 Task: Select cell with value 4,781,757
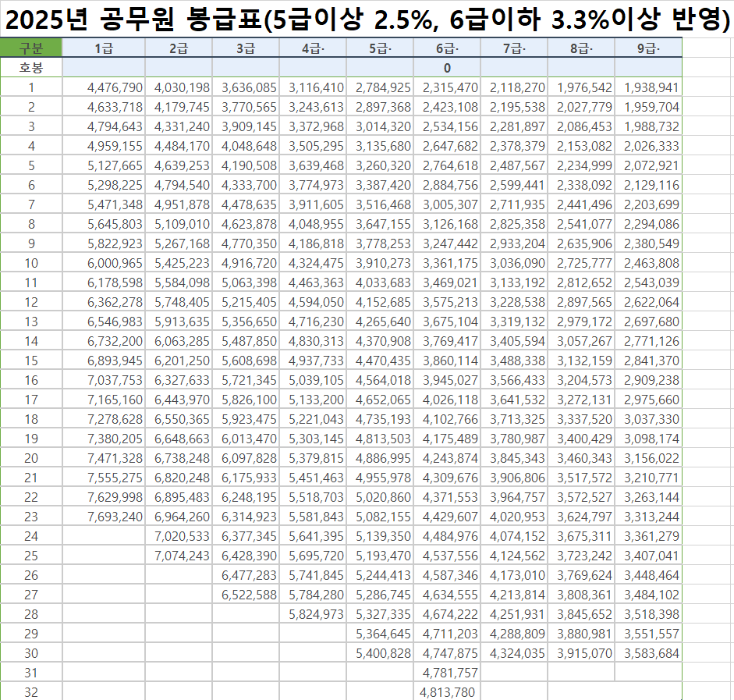447,673
